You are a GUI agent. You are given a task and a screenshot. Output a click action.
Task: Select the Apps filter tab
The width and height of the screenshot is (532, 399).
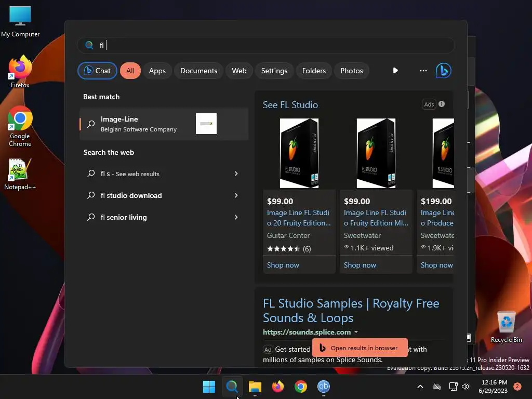[x=157, y=71]
